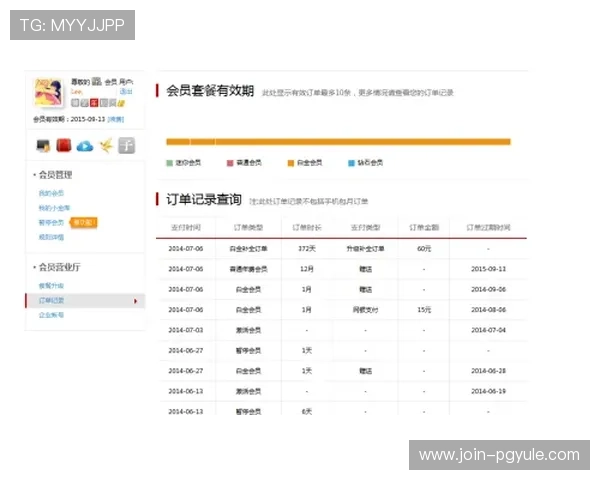
Task: Click expiry date 2014-09-06 in the table
Action: pos(488,289)
